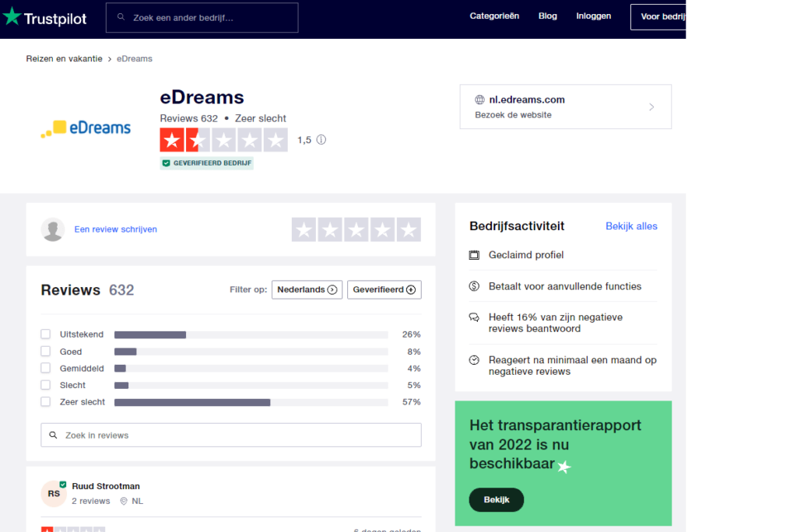Viewport: 797px width, 532px height.
Task: Tick the Goed filter checkbox
Action: pos(46,351)
